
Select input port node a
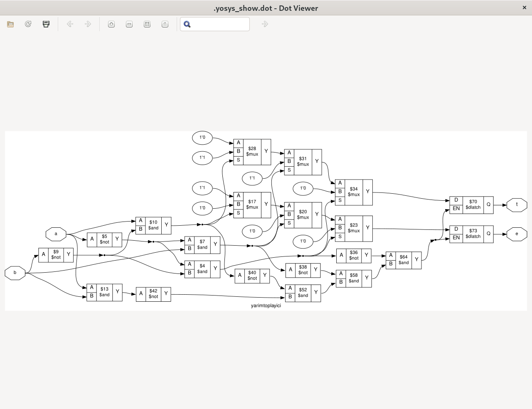(56, 234)
